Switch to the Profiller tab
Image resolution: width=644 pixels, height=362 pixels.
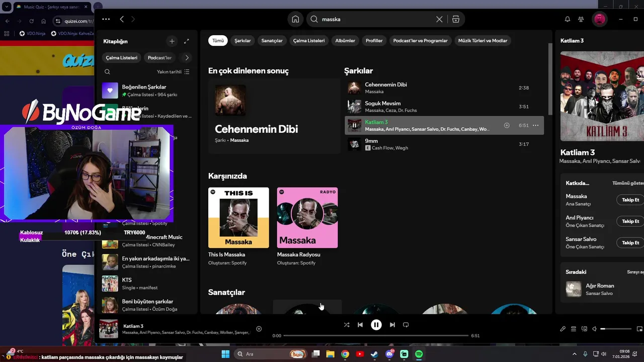[374, 41]
